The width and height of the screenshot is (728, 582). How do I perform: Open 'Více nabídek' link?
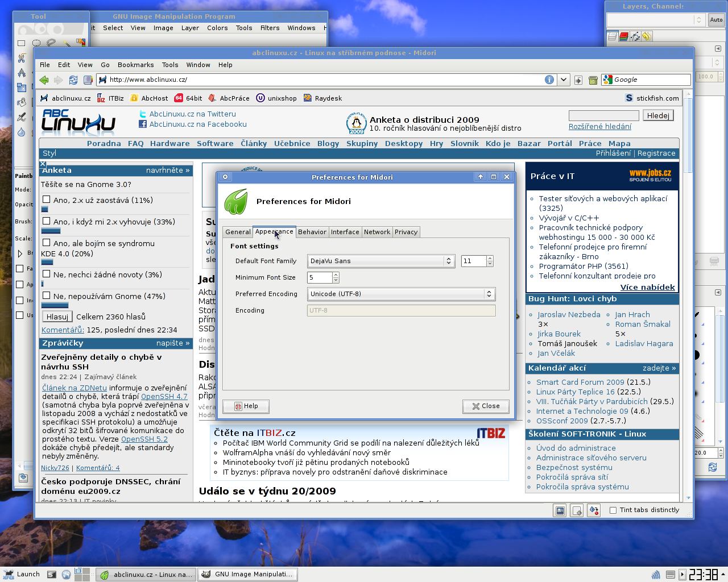[647, 287]
